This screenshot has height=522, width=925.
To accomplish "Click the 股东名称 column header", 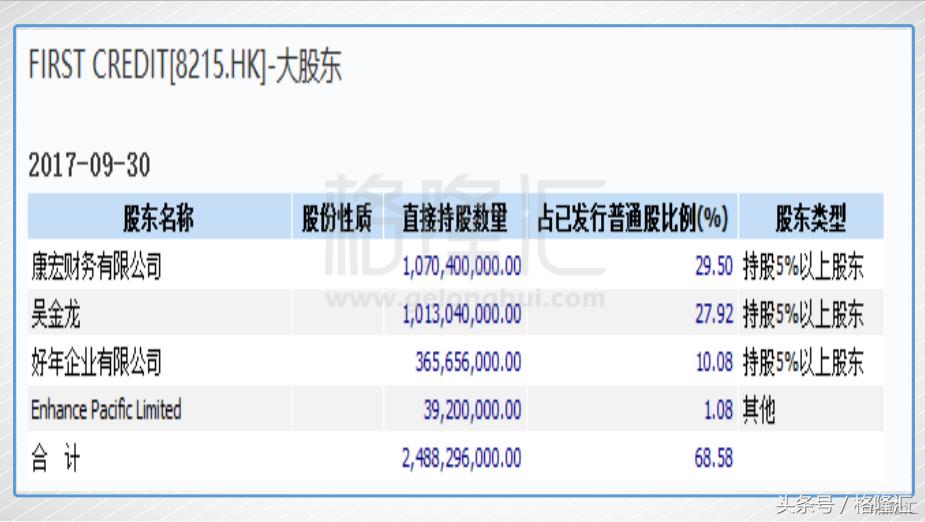I will pos(158,218).
